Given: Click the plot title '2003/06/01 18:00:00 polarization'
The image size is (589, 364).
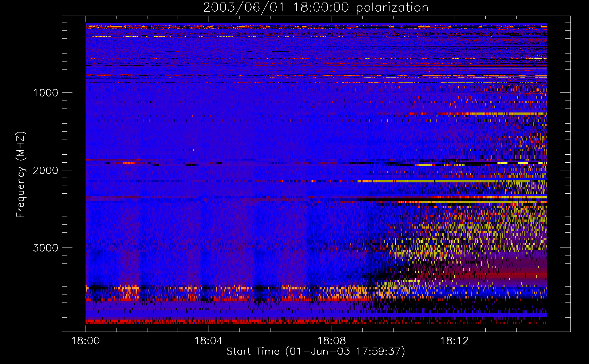Looking at the screenshot, I should coord(316,8).
